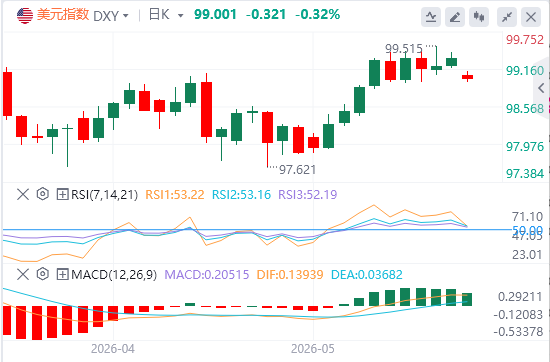Expand MACD panel using plus box icon
This screenshot has height=362, width=550.
[62, 274]
